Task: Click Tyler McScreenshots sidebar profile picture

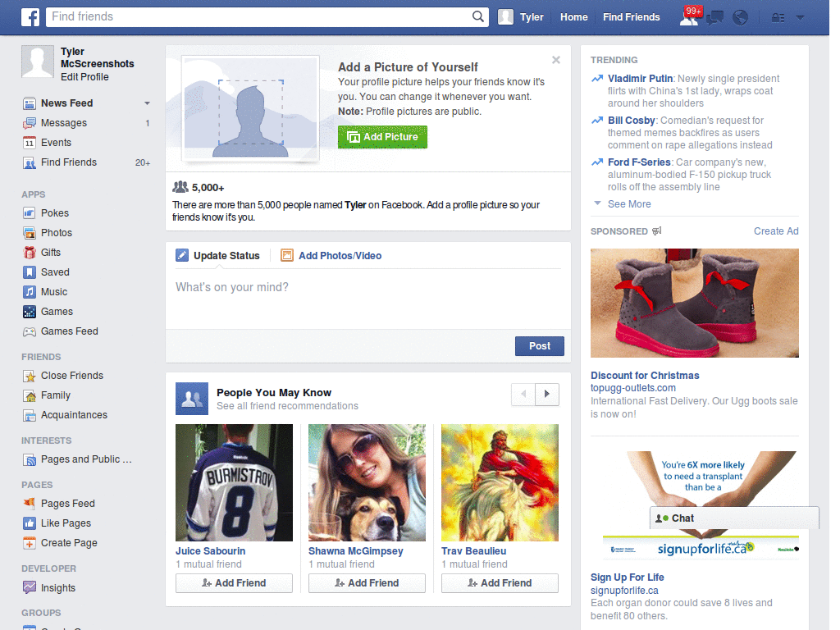Action: point(38,62)
